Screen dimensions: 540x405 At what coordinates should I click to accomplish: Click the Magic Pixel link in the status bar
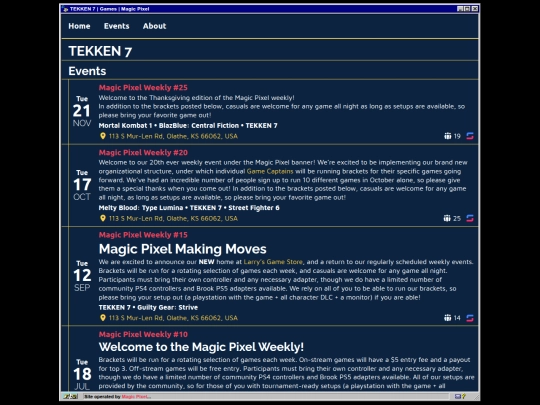click(136, 397)
